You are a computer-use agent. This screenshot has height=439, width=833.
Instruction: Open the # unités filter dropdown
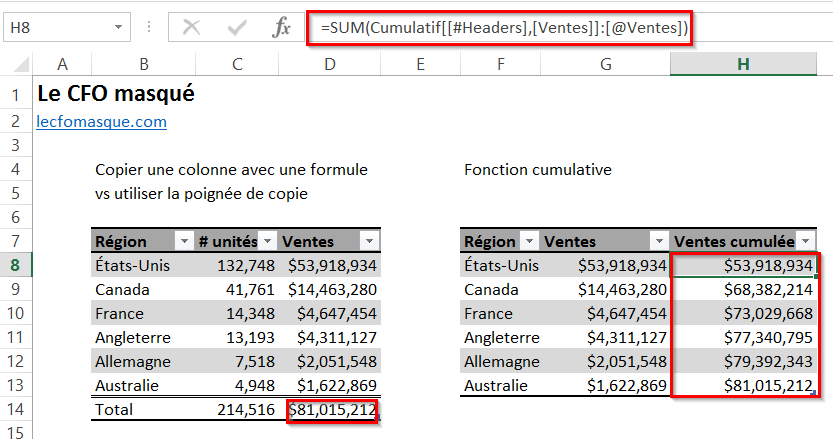pos(267,241)
